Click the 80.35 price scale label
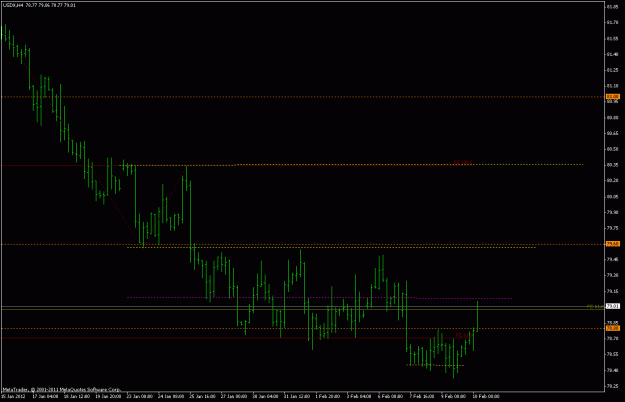 [612, 165]
